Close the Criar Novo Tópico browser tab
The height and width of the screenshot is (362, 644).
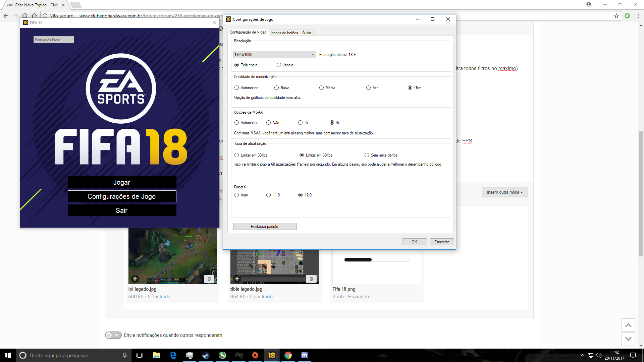click(63, 5)
